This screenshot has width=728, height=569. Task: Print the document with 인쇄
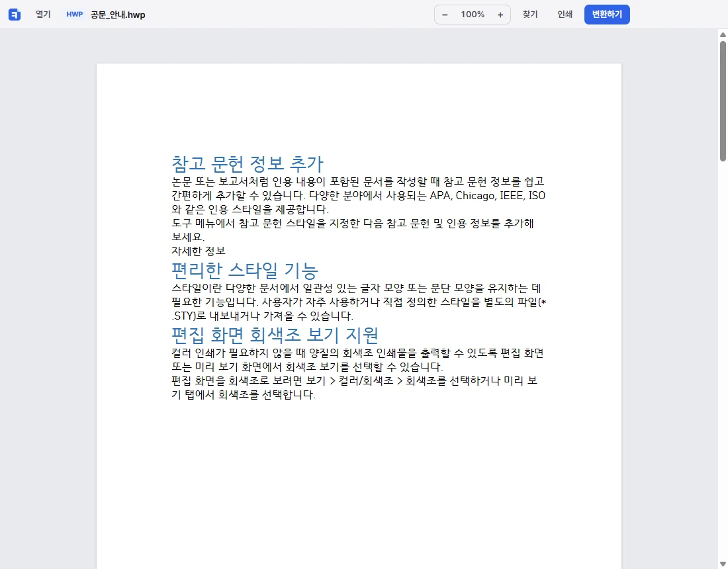click(565, 15)
